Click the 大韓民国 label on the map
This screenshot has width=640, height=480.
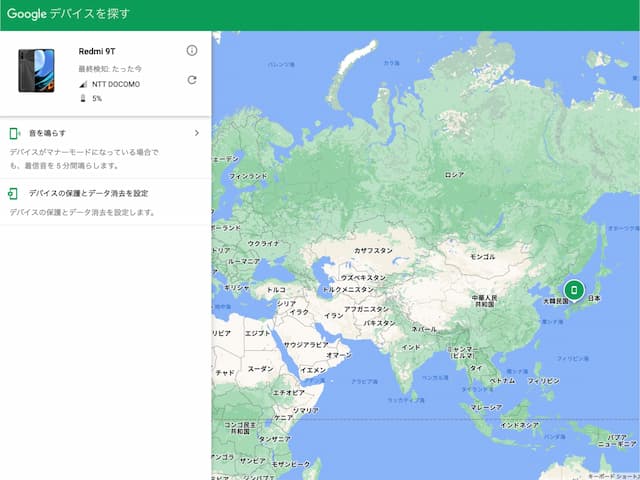[x=556, y=301]
